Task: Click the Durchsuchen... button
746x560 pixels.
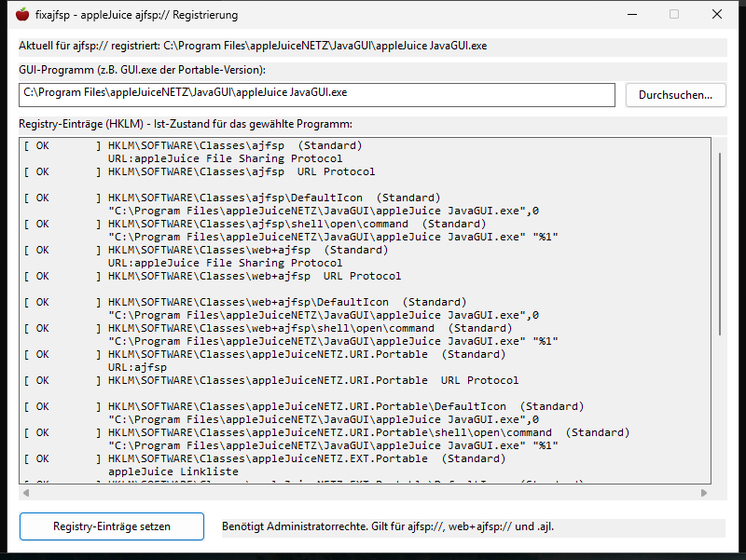Action: pyautogui.click(x=675, y=95)
